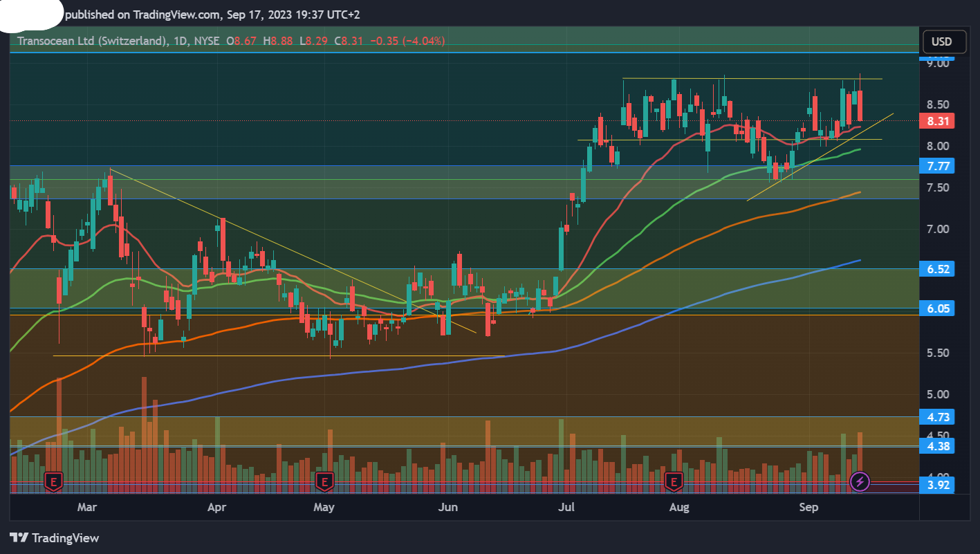Select the 6.05 price level label

(x=936, y=308)
